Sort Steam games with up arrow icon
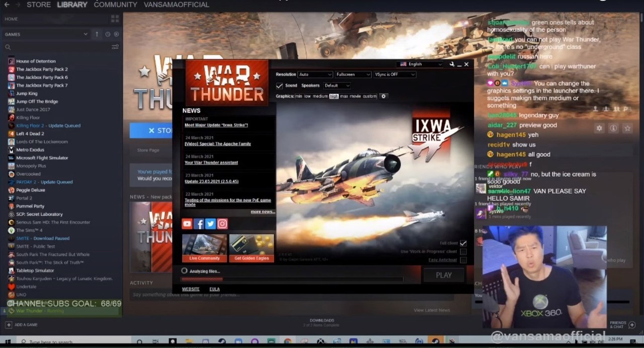 [x=97, y=34]
